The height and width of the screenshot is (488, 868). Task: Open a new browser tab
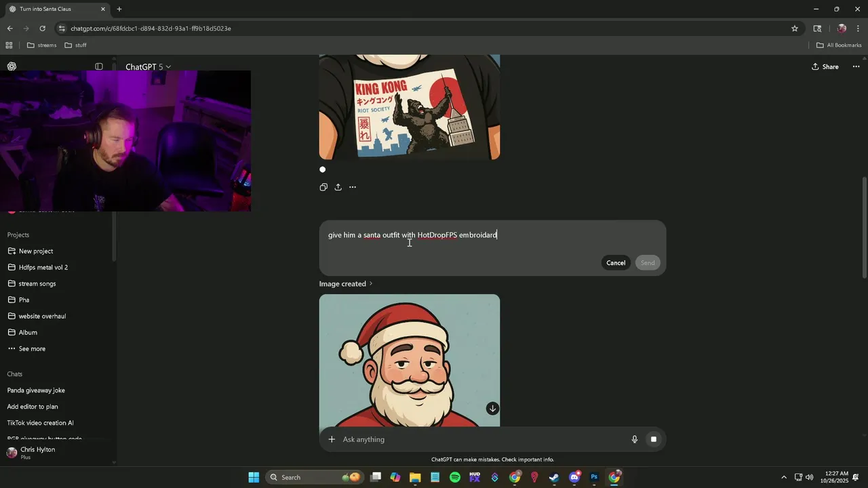119,9
